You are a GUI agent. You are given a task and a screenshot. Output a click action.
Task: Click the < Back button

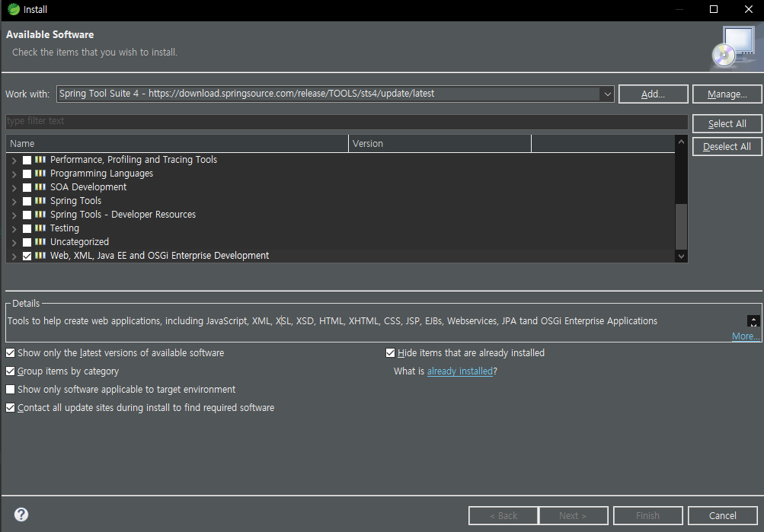(x=503, y=515)
